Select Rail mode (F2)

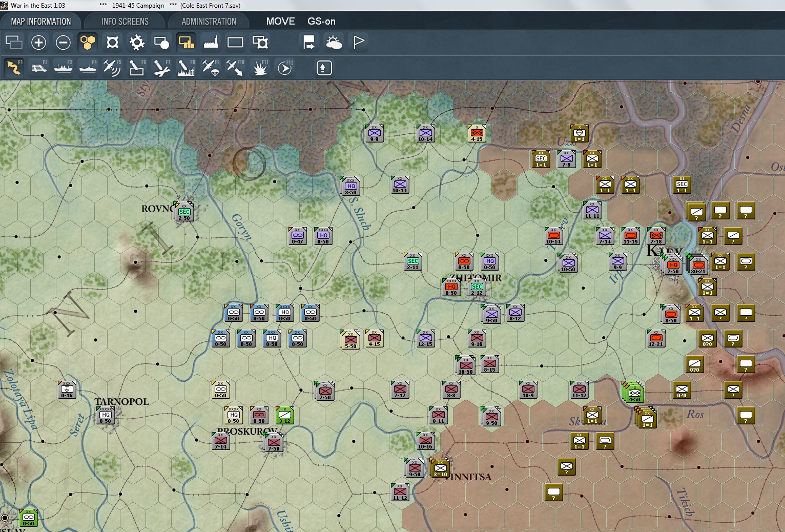pos(38,68)
